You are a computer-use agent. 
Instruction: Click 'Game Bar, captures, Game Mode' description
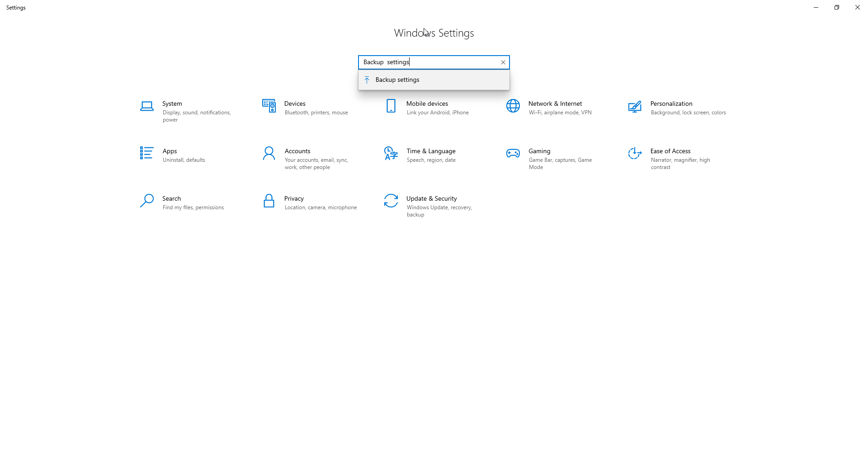[x=560, y=164]
